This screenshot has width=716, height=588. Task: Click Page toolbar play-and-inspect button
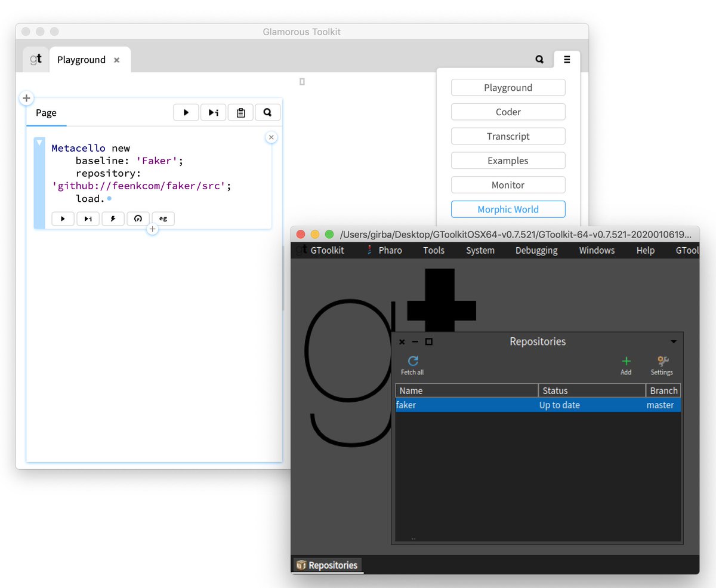point(213,112)
